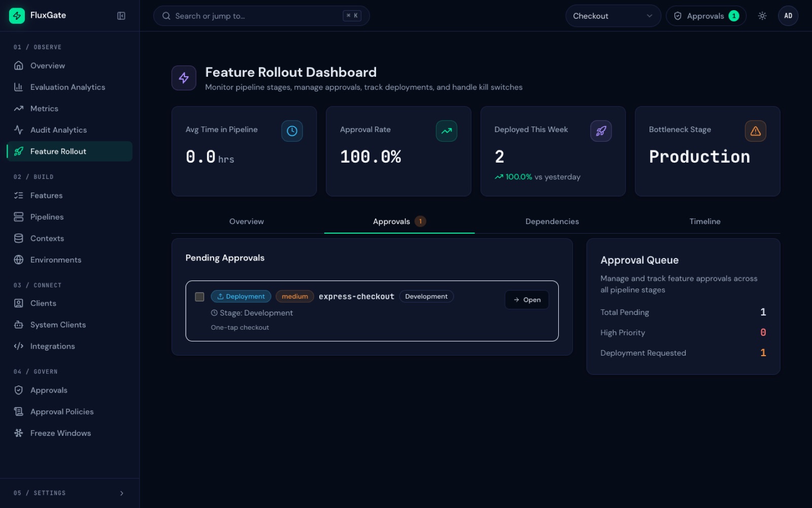The image size is (812, 508).
Task: Open Freeze Windows via its snowflake icon
Action: [x=19, y=433]
